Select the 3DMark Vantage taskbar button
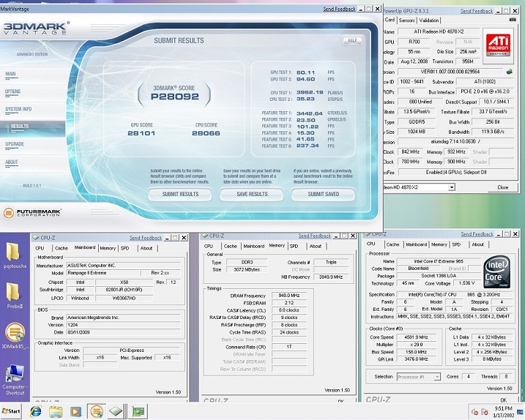525x420 pixels. tap(97, 411)
